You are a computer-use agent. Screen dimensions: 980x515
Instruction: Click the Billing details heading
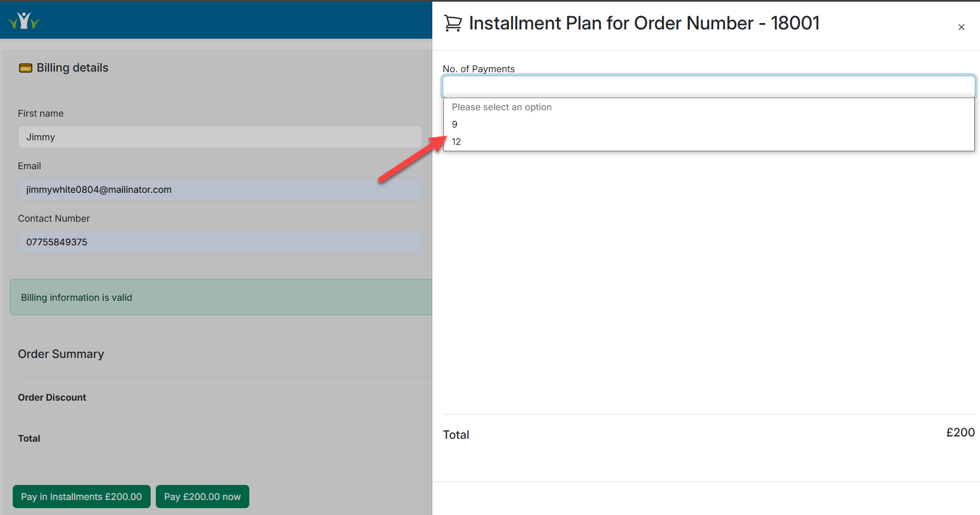pos(72,68)
